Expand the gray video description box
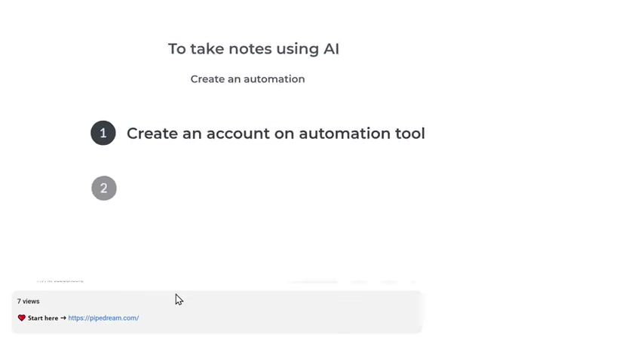The height and width of the screenshot is (362, 644). (x=217, y=312)
